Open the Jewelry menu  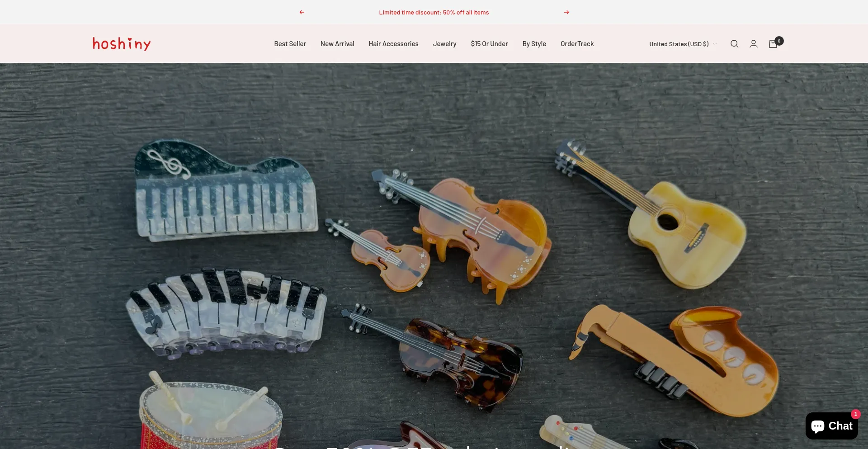tap(444, 44)
